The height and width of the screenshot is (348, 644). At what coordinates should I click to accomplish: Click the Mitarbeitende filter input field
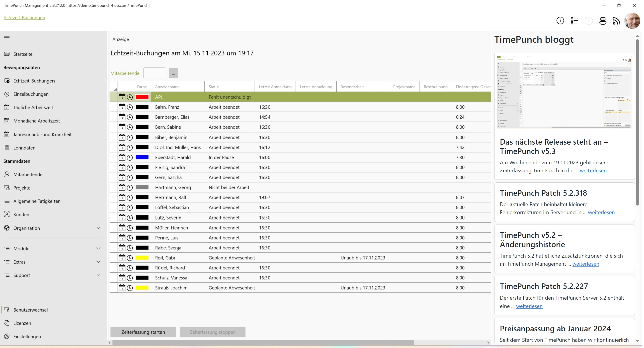[x=154, y=73]
